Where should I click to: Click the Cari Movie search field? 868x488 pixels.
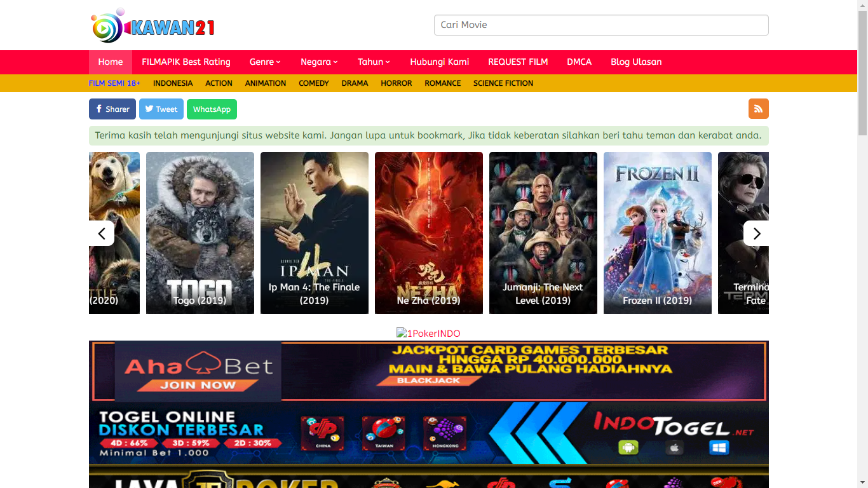point(601,25)
